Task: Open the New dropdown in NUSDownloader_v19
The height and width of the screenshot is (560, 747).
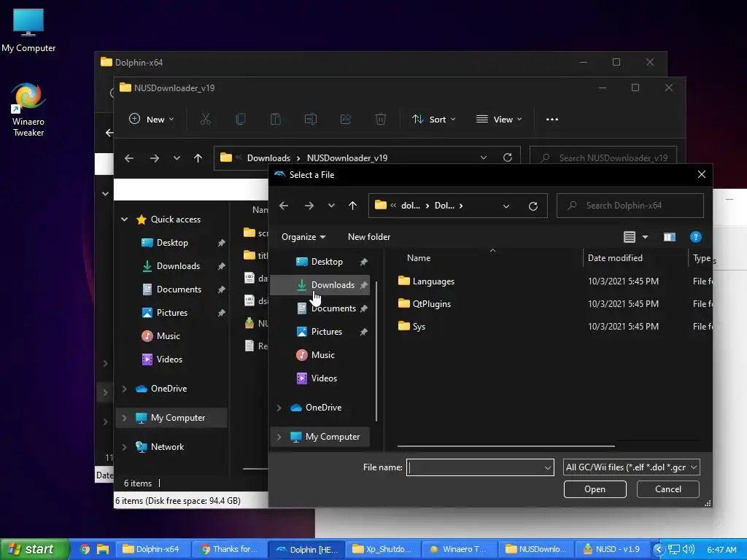Action: 152,119
